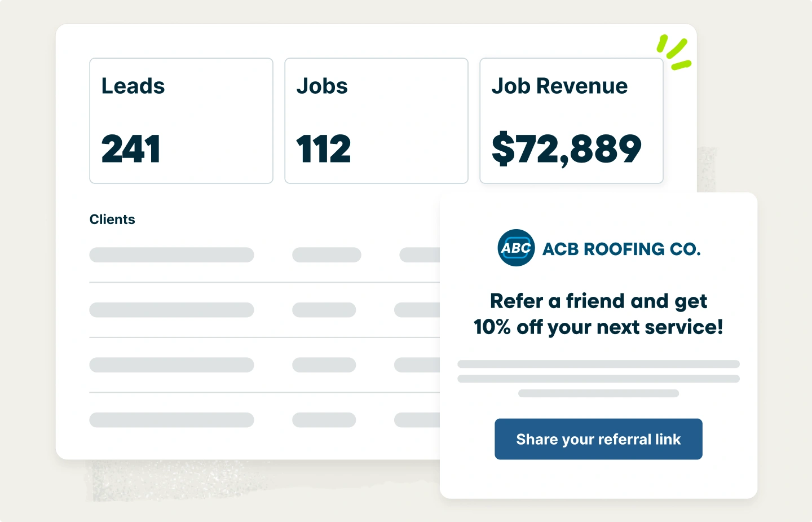This screenshot has height=522, width=812.
Task: Select the second client row name placeholder
Action: (171, 310)
